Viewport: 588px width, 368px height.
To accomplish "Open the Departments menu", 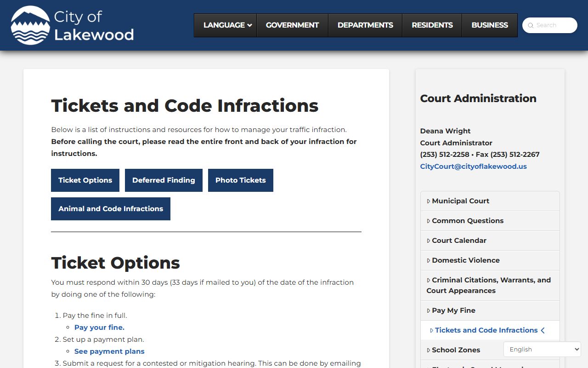I will 365,25.
